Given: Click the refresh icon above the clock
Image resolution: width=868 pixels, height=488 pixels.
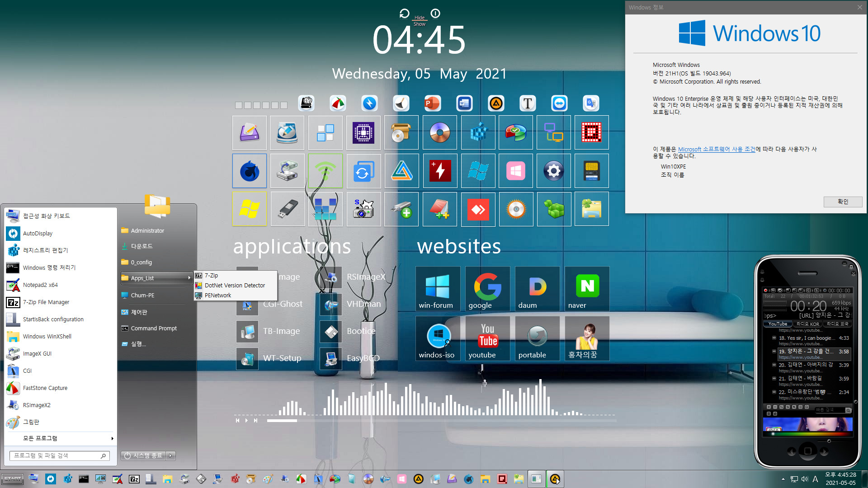Looking at the screenshot, I should [404, 14].
